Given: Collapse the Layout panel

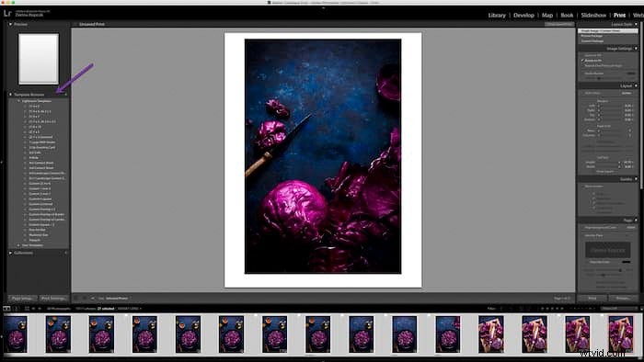Looking at the screenshot, I should pos(636,85).
